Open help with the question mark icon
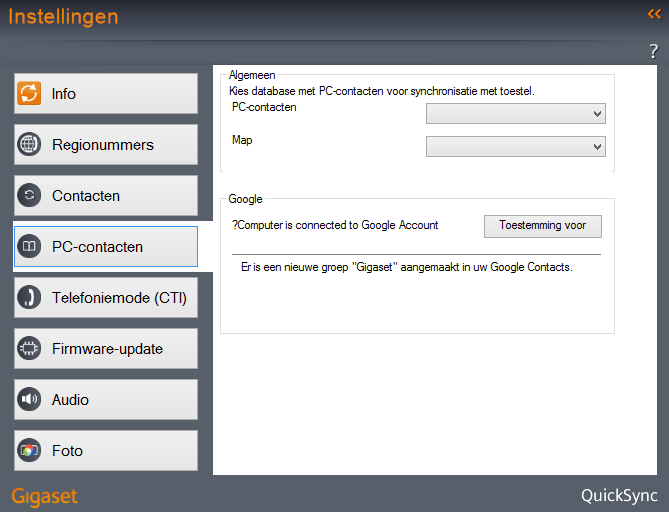This screenshot has width=669, height=512. (654, 51)
